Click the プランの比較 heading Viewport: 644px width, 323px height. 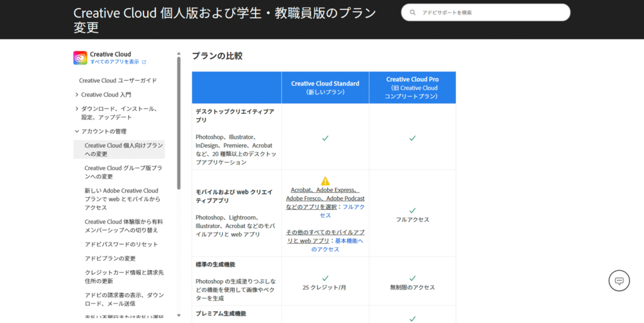(x=217, y=56)
